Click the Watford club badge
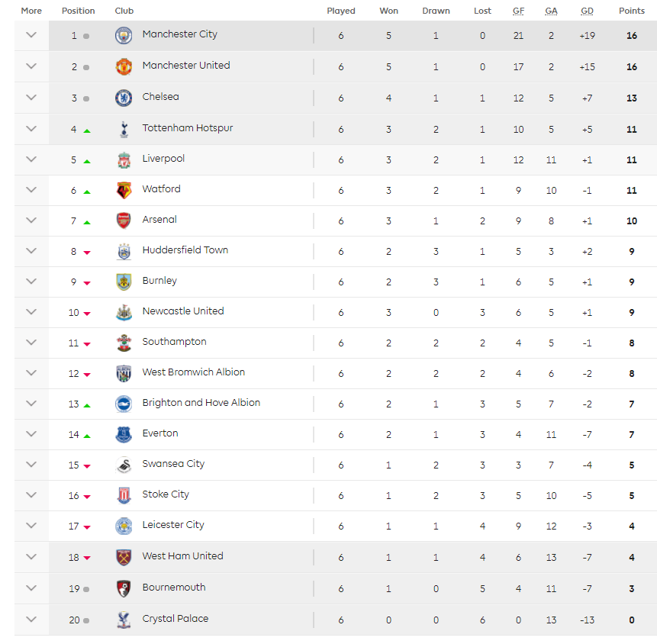657x644 pixels. pyautogui.click(x=124, y=190)
